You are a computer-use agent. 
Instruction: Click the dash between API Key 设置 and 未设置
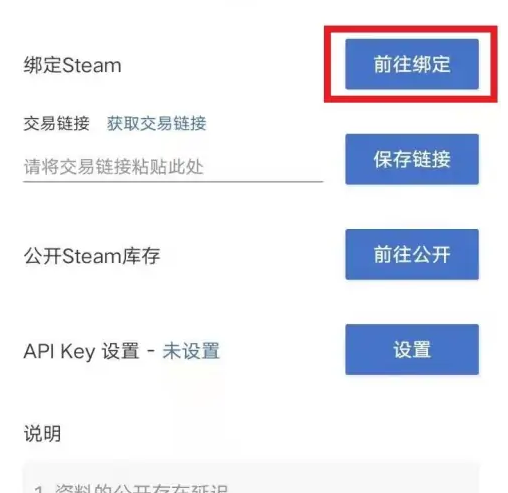coord(151,351)
